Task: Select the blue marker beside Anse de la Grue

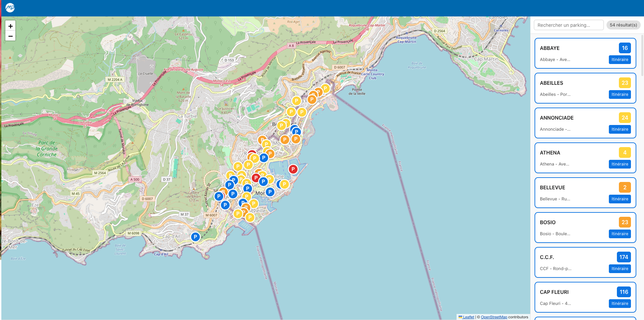Action: [270, 192]
